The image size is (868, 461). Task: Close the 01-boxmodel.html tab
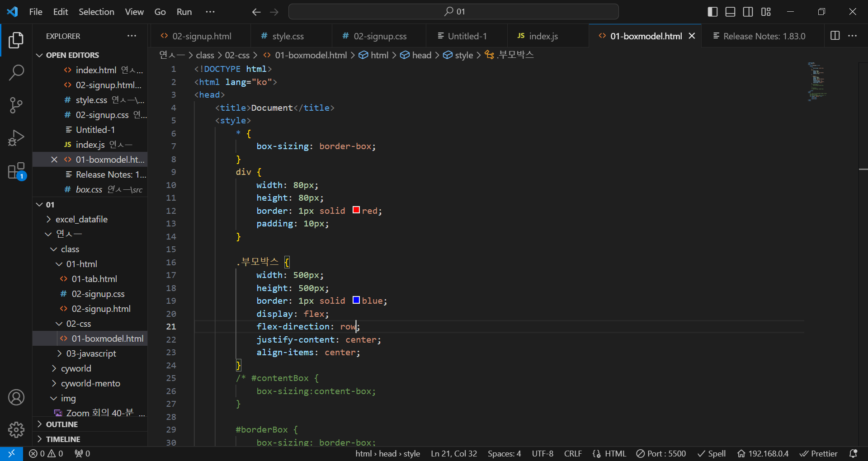coord(692,36)
